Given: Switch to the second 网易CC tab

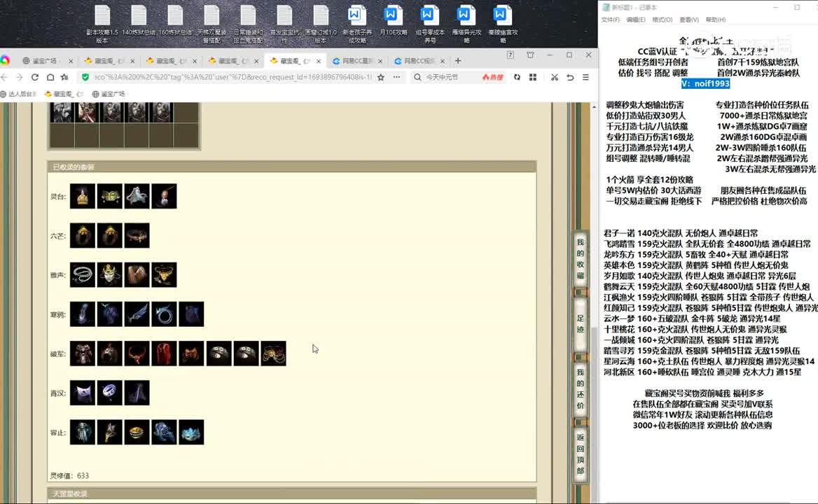Looking at the screenshot, I should [420, 61].
